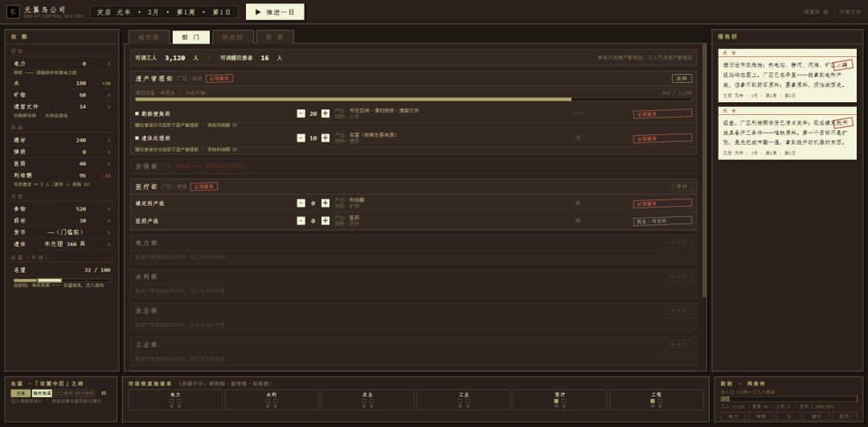Image resolution: width=868 pixels, height=427 pixels.
Task: Click the 矿物 60 ledger row
Action: coord(62,95)
